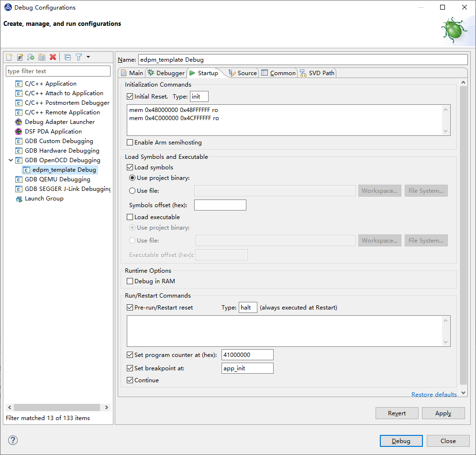This screenshot has width=476, height=455.
Task: Click the Name input field
Action: pyautogui.click(x=303, y=59)
